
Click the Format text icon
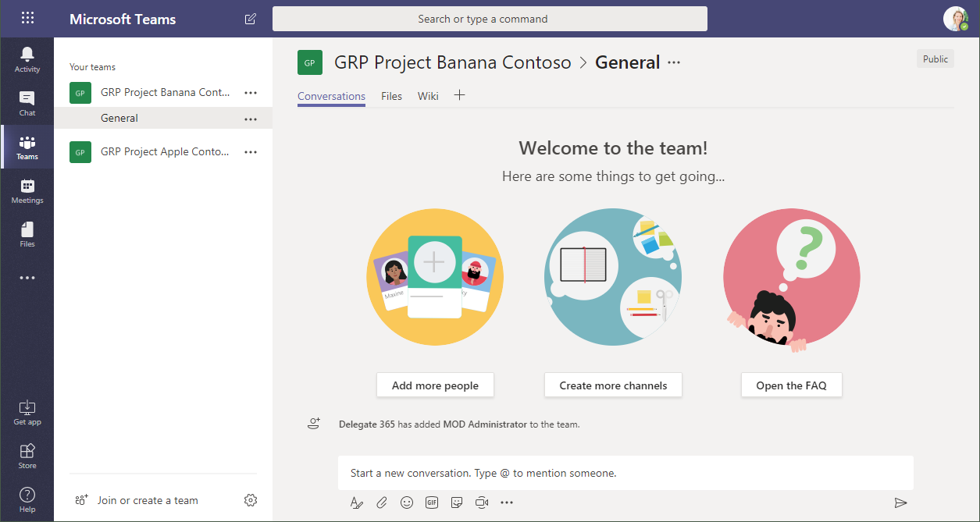point(357,502)
